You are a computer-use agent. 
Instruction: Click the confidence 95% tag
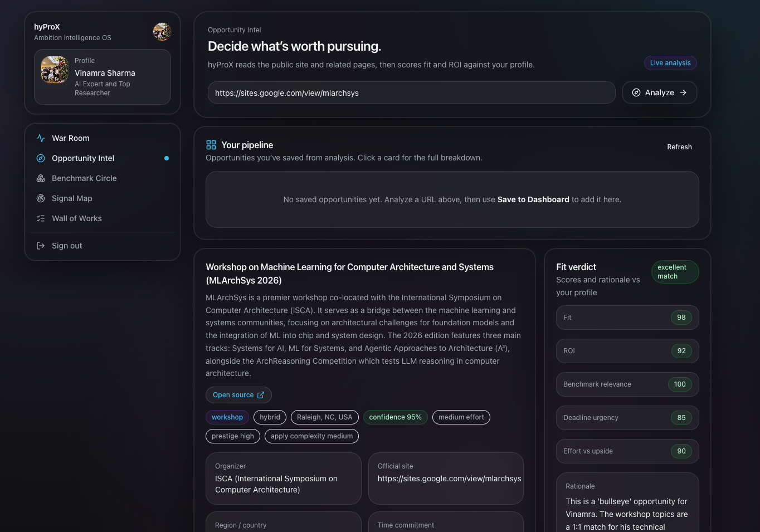pyautogui.click(x=396, y=417)
